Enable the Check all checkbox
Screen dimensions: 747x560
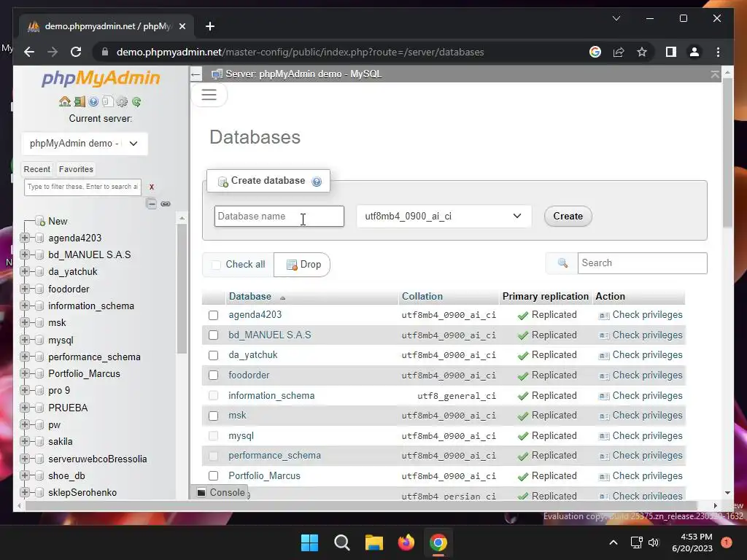pyautogui.click(x=216, y=265)
